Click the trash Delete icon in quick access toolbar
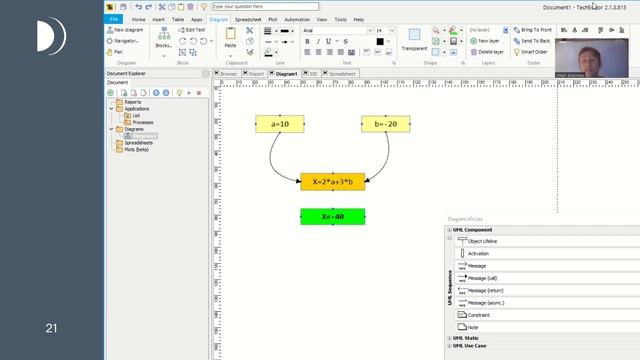 190,7
